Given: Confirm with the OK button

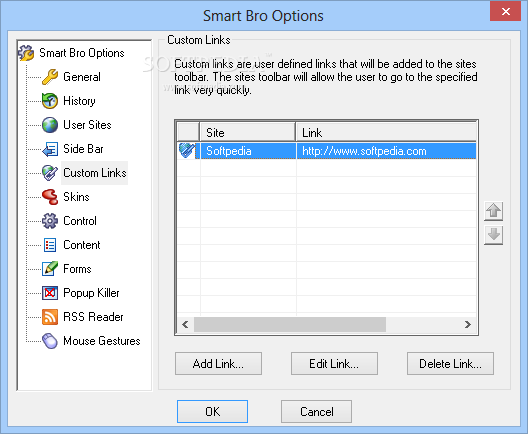Looking at the screenshot, I should pyautogui.click(x=212, y=411).
